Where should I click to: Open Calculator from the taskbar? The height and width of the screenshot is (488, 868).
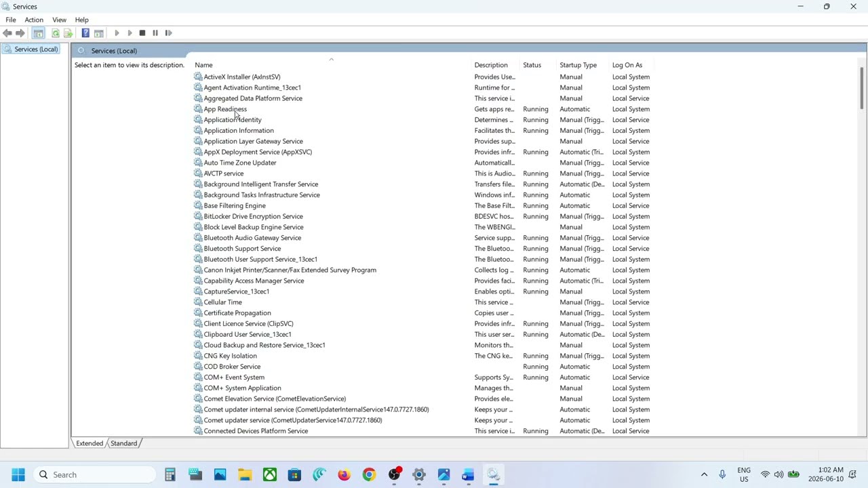(x=170, y=474)
